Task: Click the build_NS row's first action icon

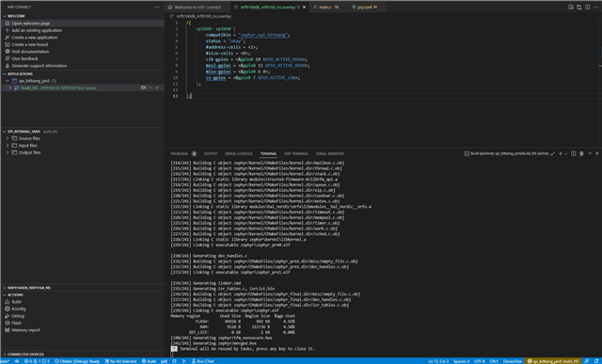Action: click(143, 87)
